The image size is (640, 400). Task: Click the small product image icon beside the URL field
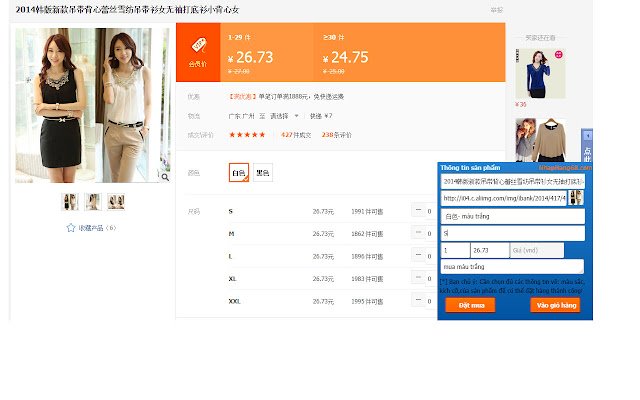[x=576, y=198]
